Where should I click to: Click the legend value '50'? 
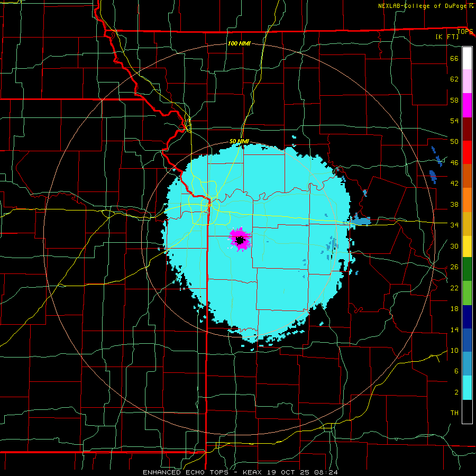tap(454, 142)
